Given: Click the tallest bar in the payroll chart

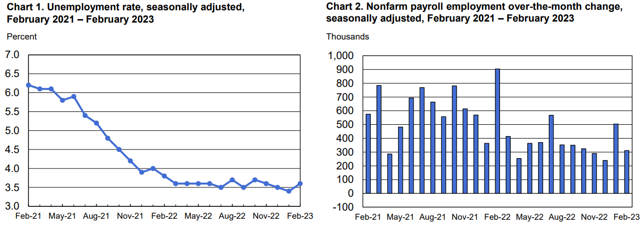Looking at the screenshot, I should coord(497,131).
